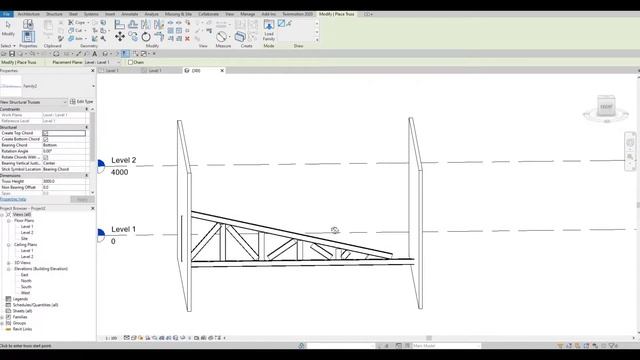Select the Rotate tool
Image resolution: width=640 pixels, height=360 pixels.
(146, 37)
